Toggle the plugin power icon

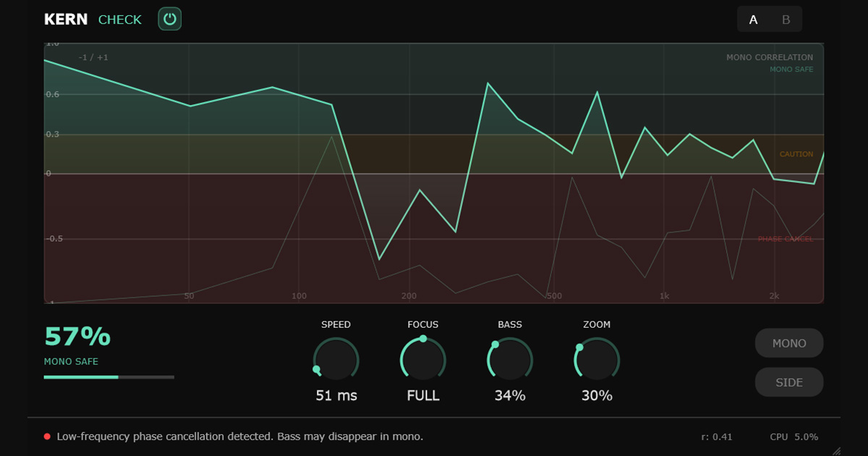point(169,19)
